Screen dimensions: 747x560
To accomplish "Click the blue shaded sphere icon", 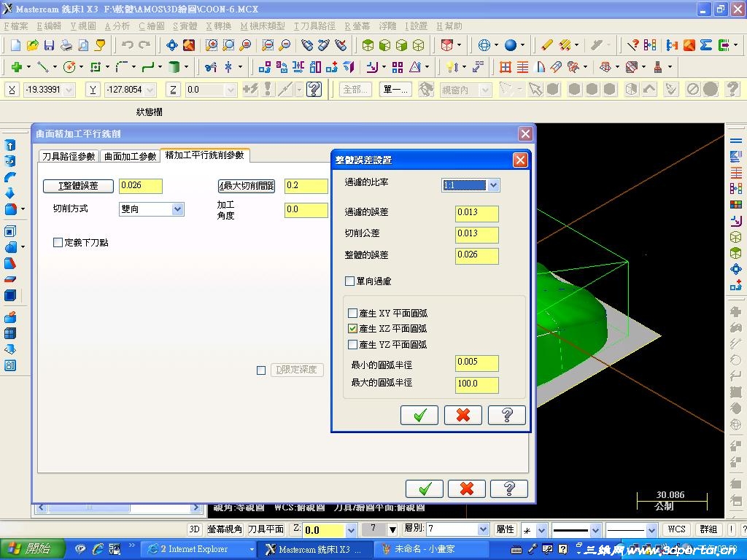I will (x=510, y=45).
